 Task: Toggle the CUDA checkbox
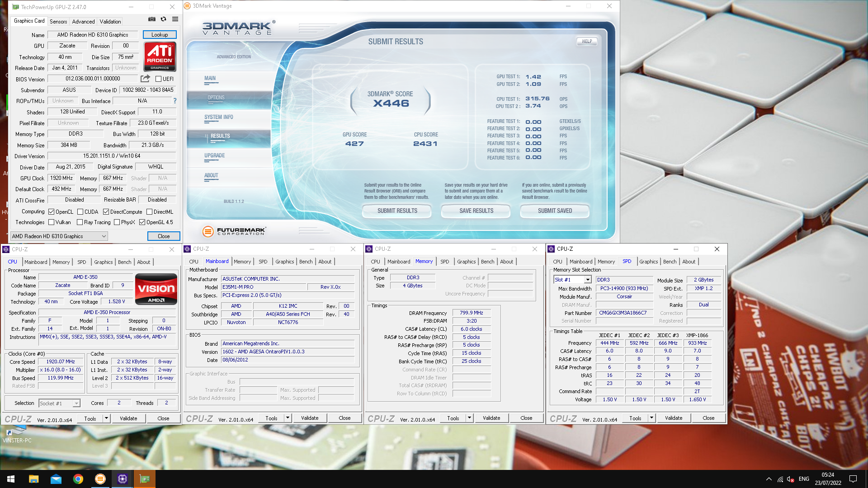tap(80, 212)
